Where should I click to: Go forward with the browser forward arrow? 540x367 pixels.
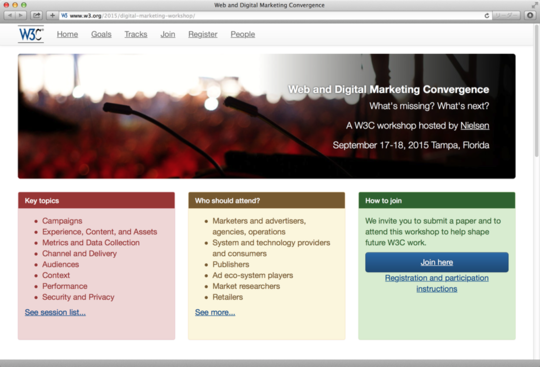click(21, 15)
